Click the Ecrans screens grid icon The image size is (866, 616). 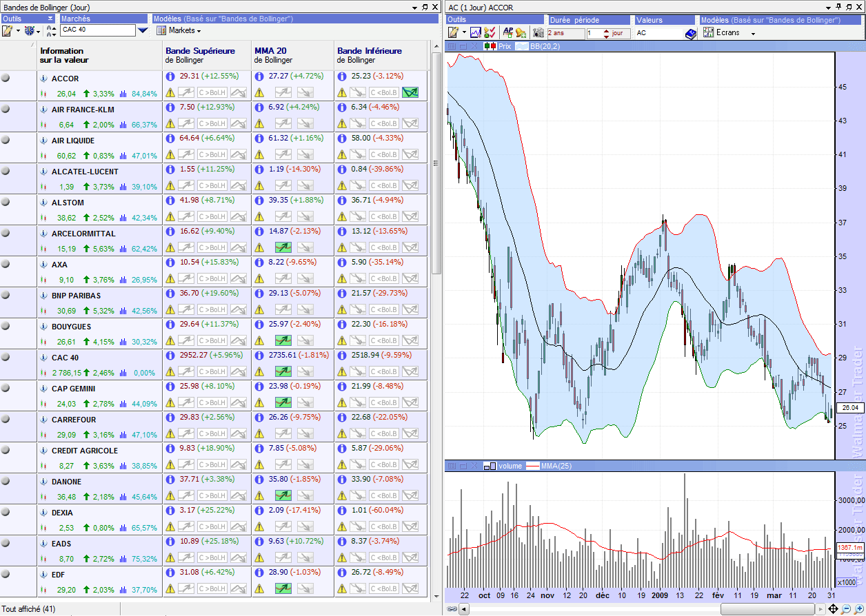tap(708, 32)
